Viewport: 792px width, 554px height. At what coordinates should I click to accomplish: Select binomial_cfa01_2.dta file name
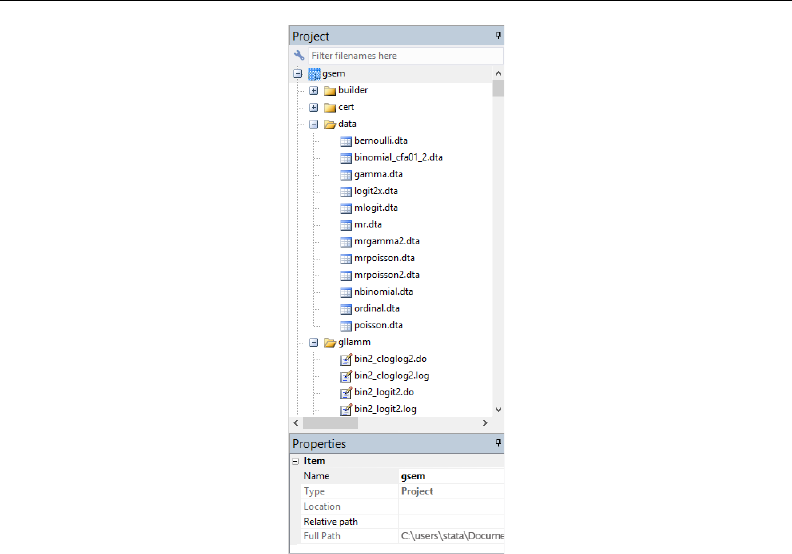coord(398,158)
